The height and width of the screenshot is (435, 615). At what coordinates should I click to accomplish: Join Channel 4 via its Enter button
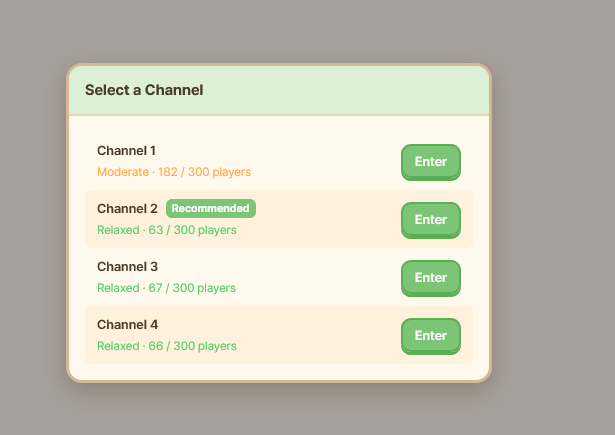click(x=431, y=336)
